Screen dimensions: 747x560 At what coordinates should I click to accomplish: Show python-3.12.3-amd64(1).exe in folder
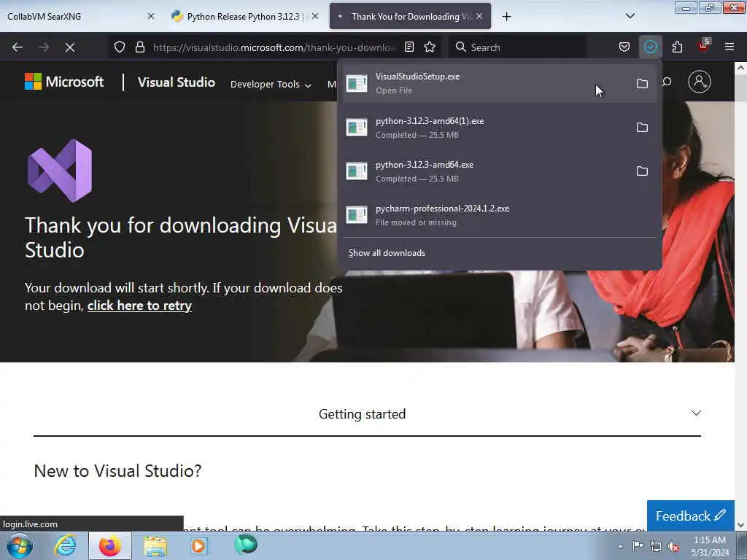click(x=642, y=128)
